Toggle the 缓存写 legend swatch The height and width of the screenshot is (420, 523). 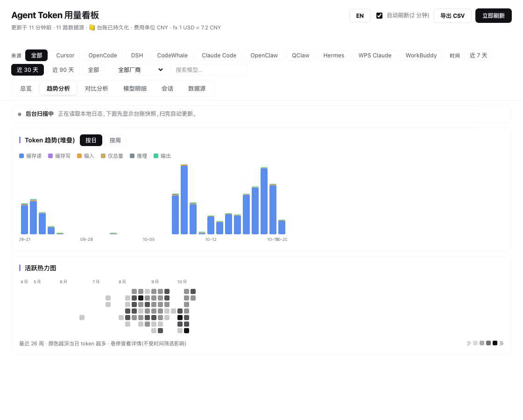click(x=50, y=156)
